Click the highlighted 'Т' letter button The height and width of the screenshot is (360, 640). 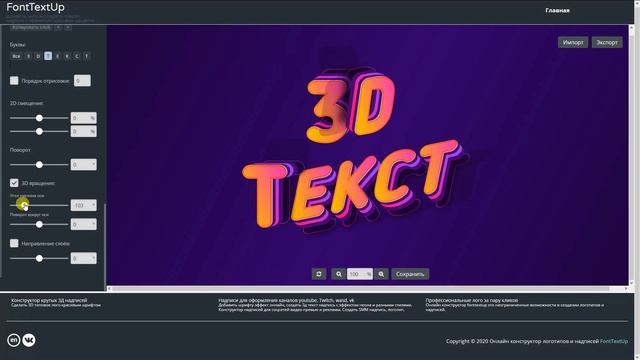[x=48, y=56]
